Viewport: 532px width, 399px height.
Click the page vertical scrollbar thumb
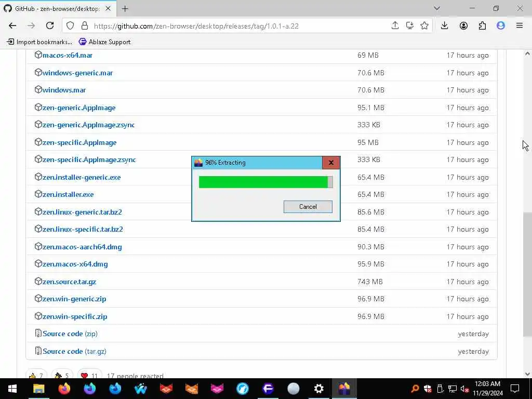(527, 274)
